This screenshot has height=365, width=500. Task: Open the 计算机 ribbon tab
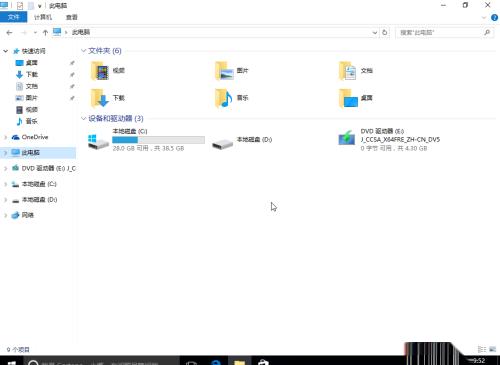43,17
